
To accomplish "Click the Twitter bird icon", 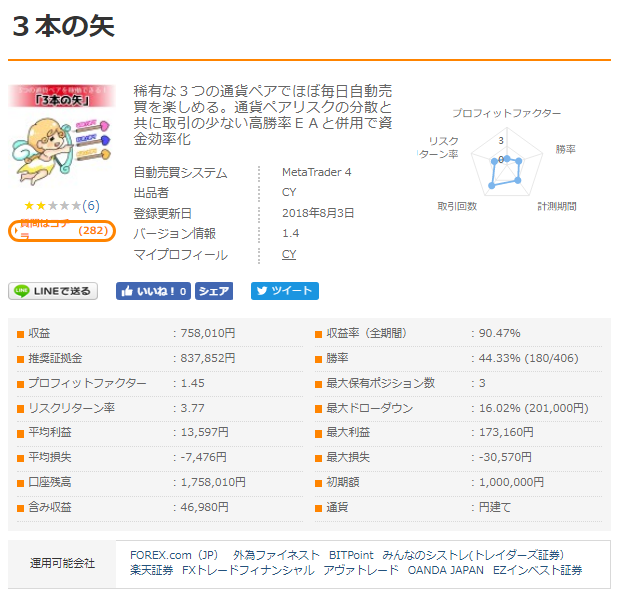I will pos(262,291).
